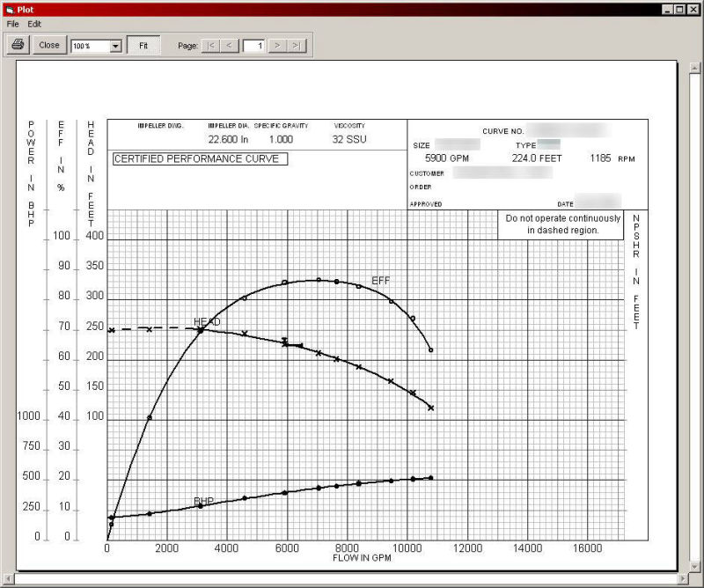Click the Plot window title bar icon
The height and width of the screenshot is (588, 704).
10,10
